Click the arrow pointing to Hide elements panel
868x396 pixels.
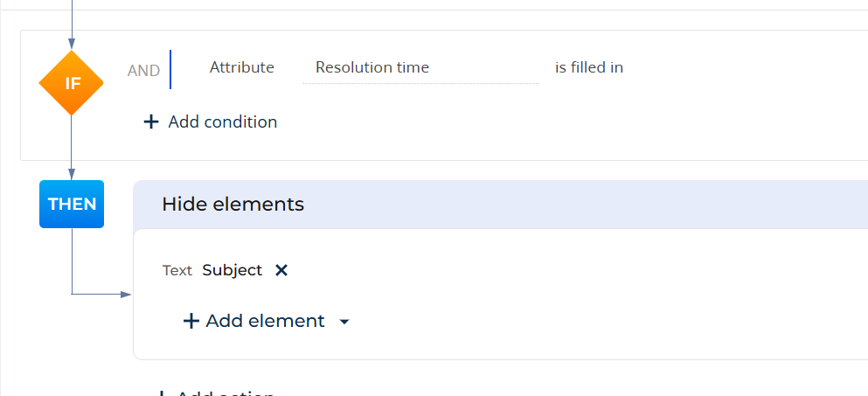tap(126, 294)
